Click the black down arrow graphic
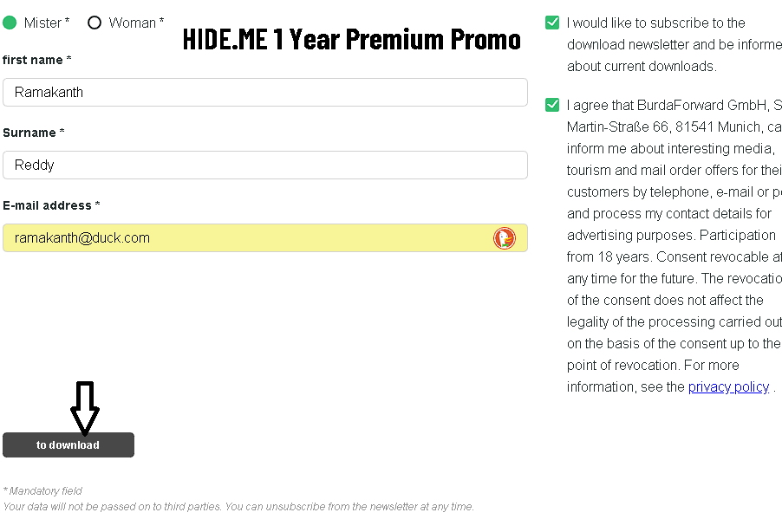This screenshot has width=782, height=532. click(x=85, y=406)
